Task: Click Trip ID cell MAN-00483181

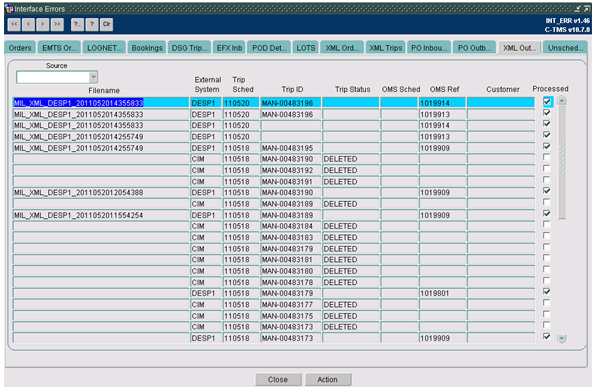Action: pyautogui.click(x=290, y=260)
